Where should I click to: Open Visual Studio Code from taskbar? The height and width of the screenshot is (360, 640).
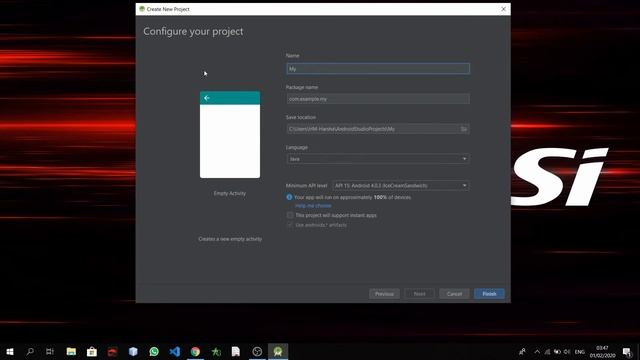click(175, 351)
